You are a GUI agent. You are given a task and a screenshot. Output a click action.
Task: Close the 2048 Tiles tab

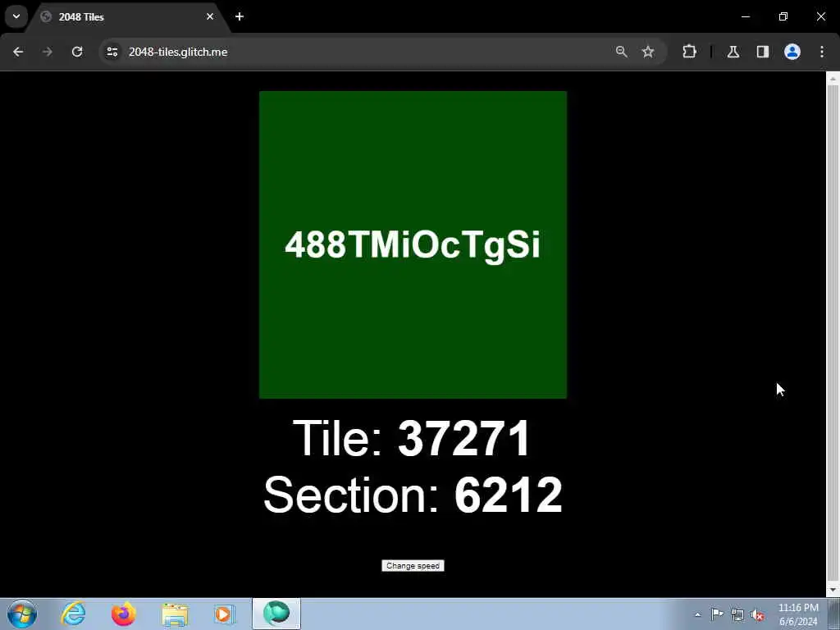210,16
